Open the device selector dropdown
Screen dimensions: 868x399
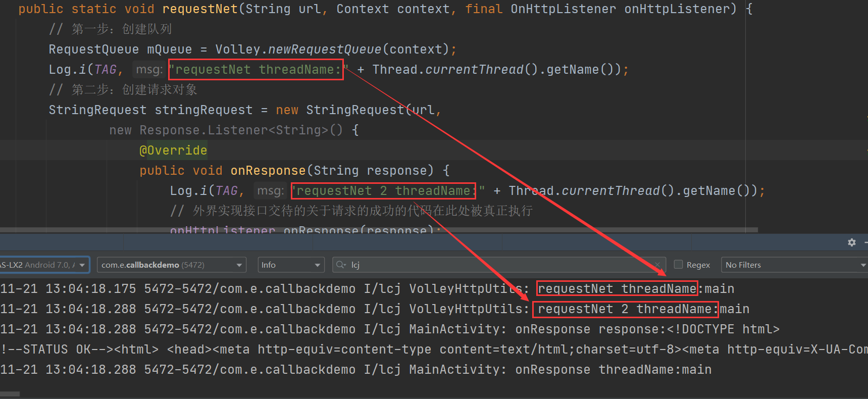[x=44, y=265]
